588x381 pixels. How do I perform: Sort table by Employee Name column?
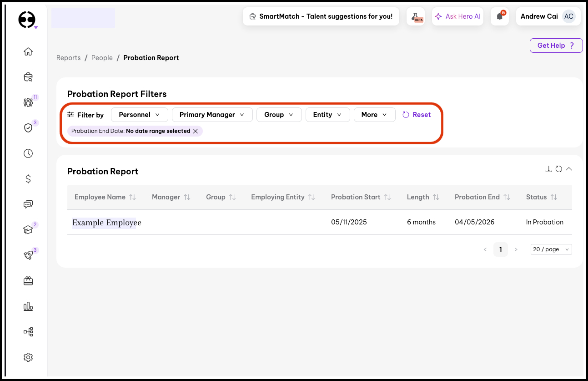coord(132,197)
